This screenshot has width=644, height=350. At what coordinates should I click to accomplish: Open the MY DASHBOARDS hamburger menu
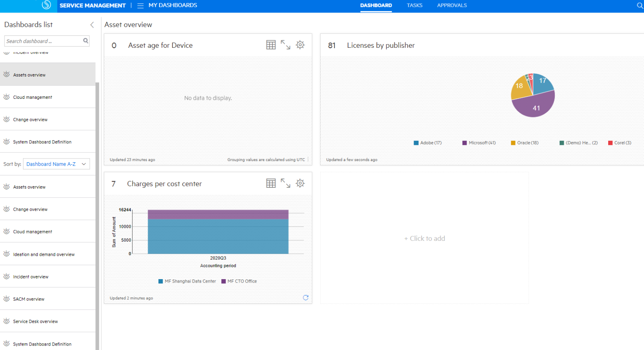coord(140,5)
